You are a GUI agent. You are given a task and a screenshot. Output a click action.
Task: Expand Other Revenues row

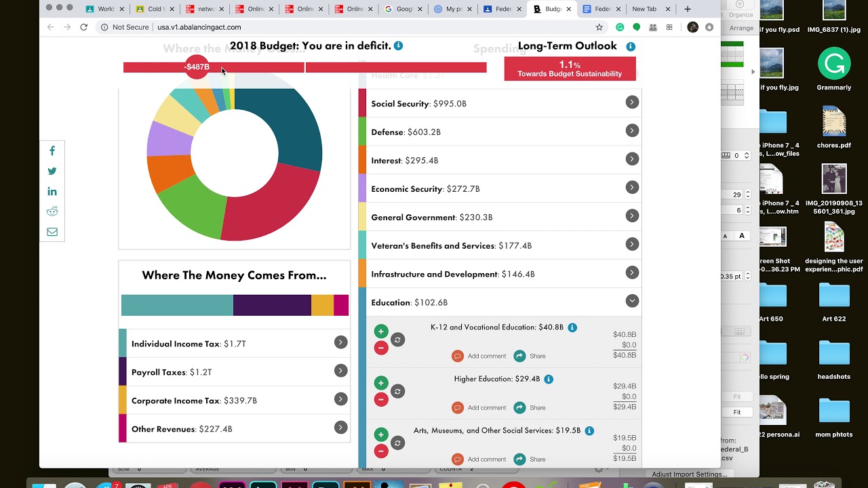pyautogui.click(x=340, y=428)
